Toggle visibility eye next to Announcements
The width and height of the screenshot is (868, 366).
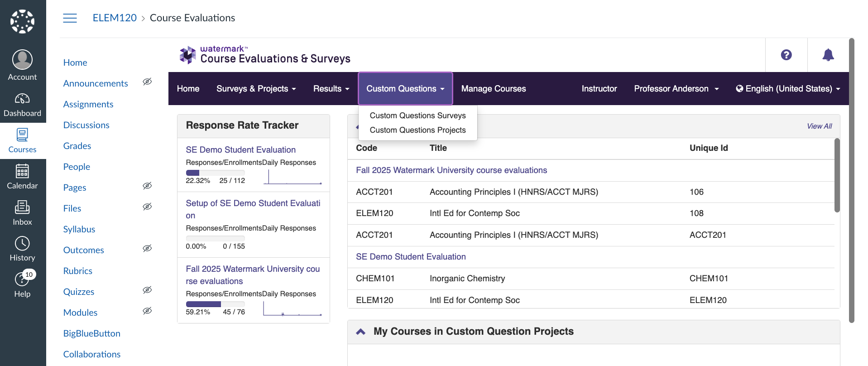147,82
